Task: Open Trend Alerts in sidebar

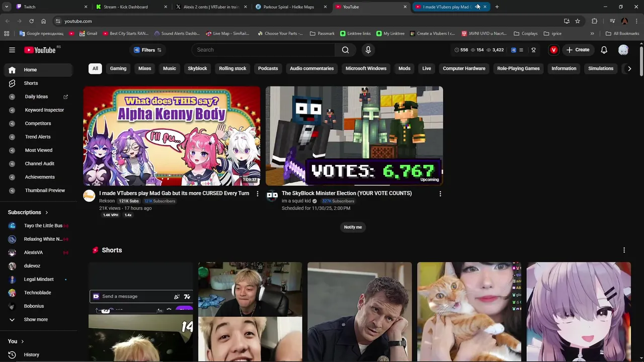Action: click(x=39, y=137)
